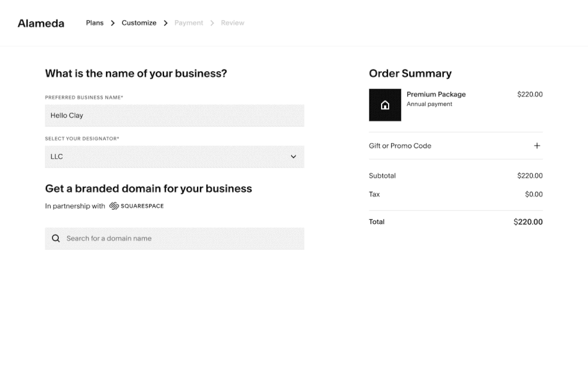The image size is (588, 392).
Task: Click the Premium Package home icon thumbnail
Action: (x=385, y=105)
